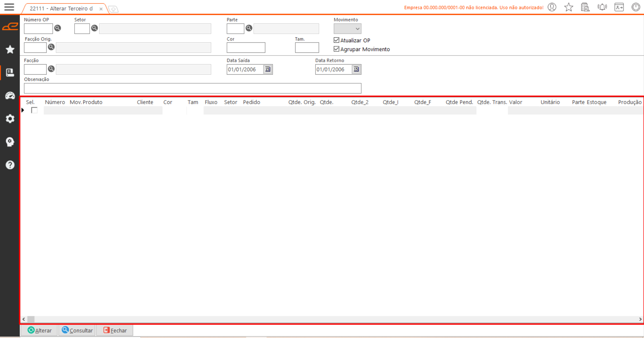Open the Data Retorno calendar picker
The image size is (644, 338).
tap(356, 70)
